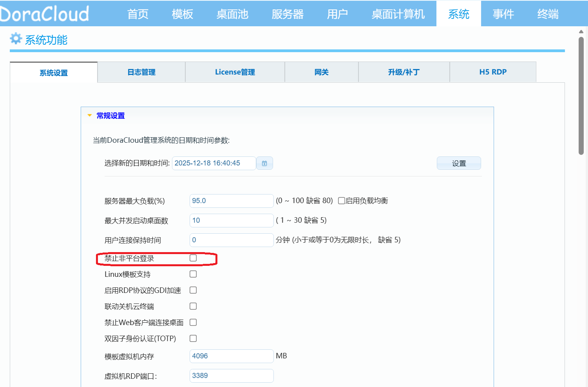
Task: Turn on 联动关机云终端
Action: tap(193, 306)
